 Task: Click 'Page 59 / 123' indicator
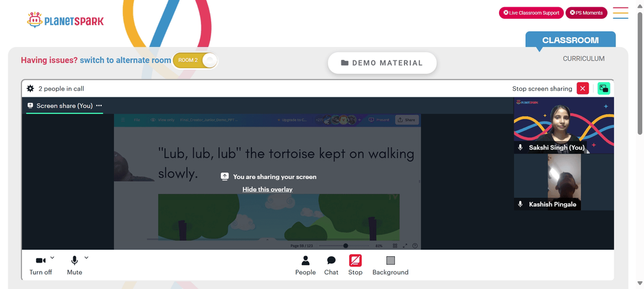click(x=301, y=245)
